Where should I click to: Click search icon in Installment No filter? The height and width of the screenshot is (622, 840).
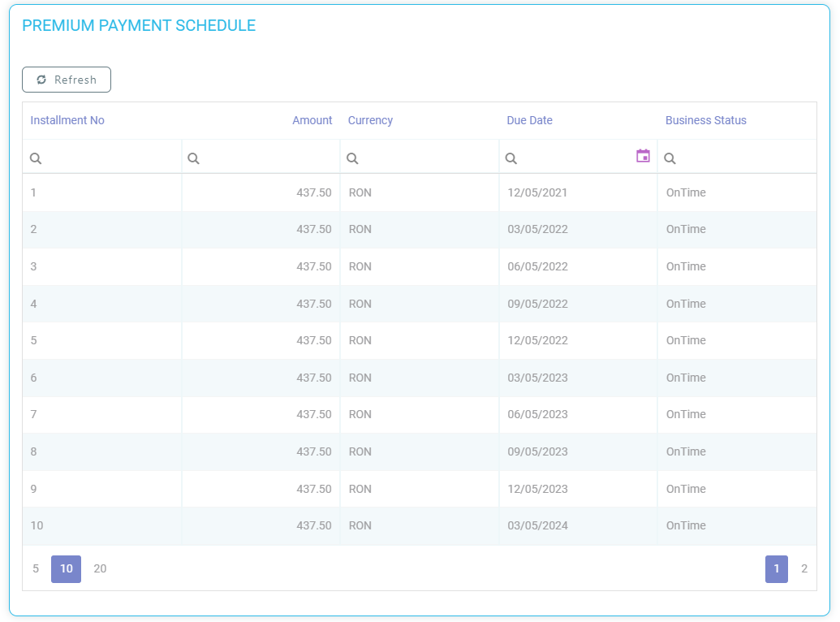[x=36, y=159]
